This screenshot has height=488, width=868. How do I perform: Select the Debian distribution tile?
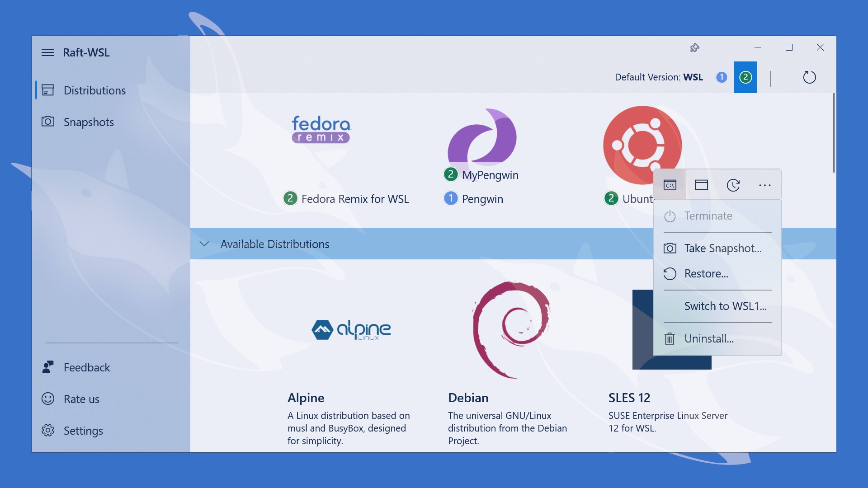click(511, 330)
